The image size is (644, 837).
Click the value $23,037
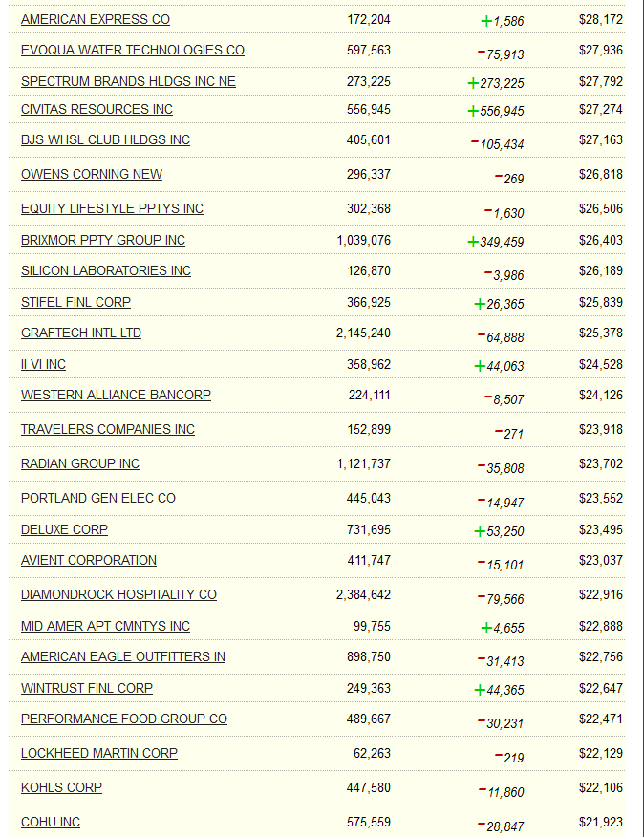pos(601,561)
